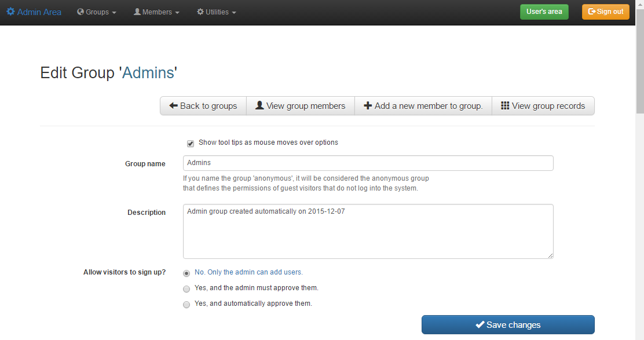
Task: Click the grid icon on View group records
Action: pyautogui.click(x=505, y=105)
